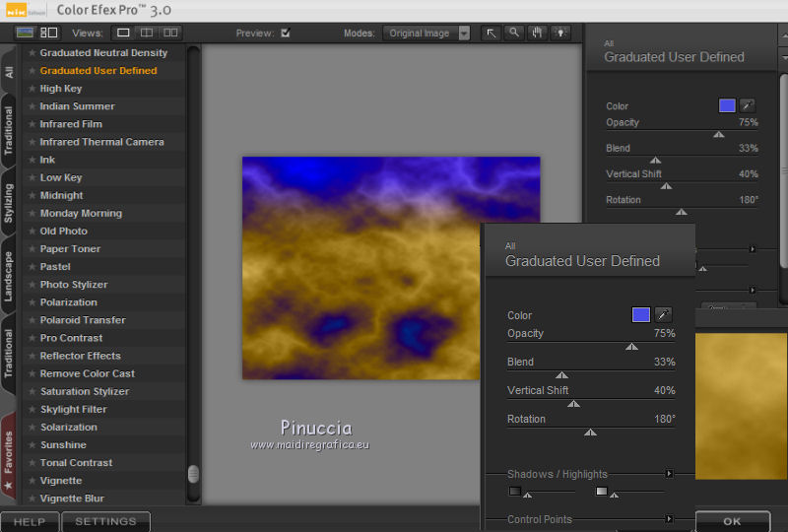Switch filter list to thumbnail-and-list layout icon
The height and width of the screenshot is (532, 788).
[48, 33]
